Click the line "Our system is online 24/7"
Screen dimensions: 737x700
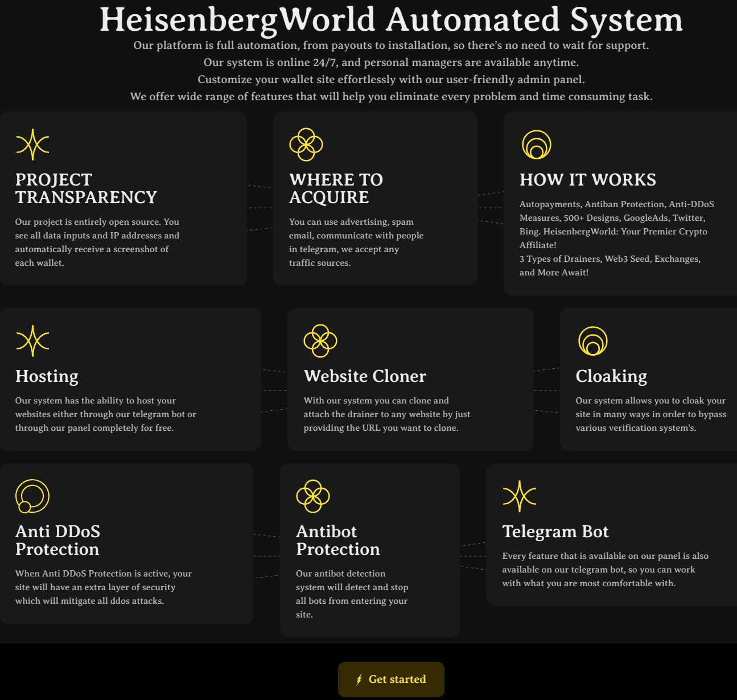(391, 62)
